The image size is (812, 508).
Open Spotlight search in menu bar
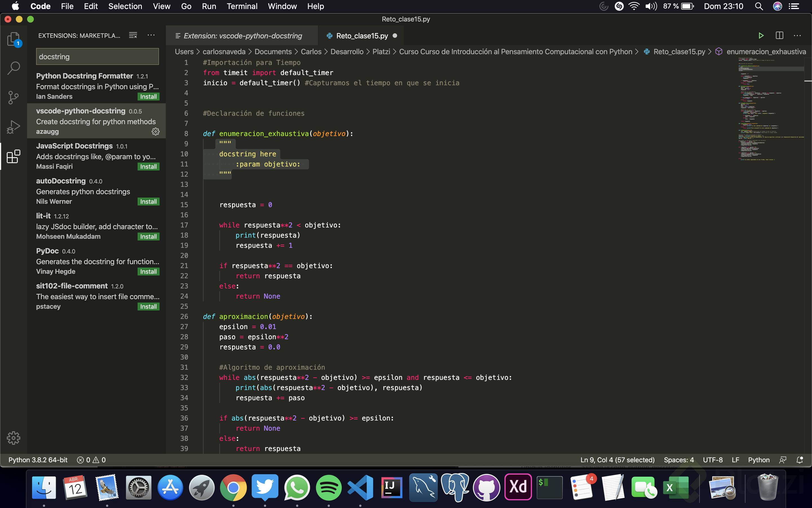click(759, 6)
